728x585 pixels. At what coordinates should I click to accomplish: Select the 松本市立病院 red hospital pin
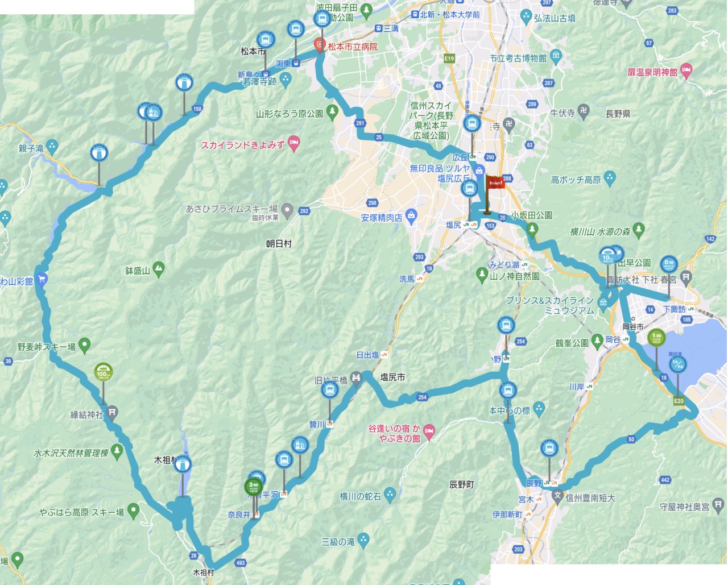click(320, 45)
